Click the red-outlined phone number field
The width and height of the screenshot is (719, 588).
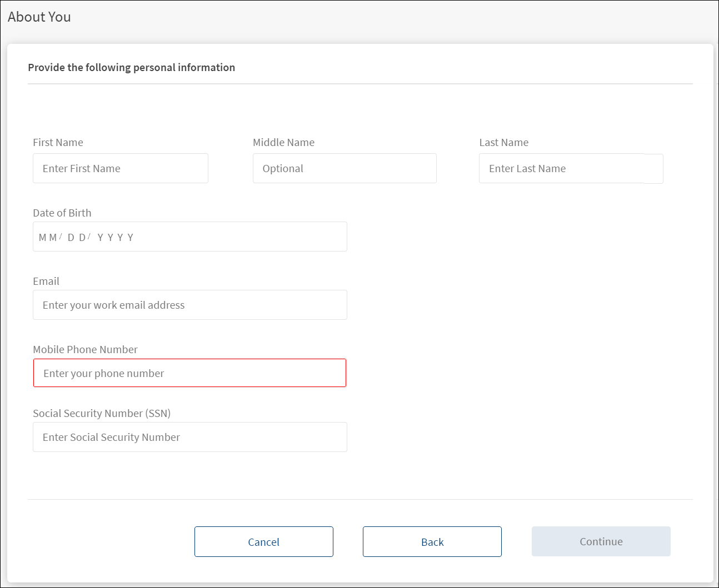coord(189,373)
